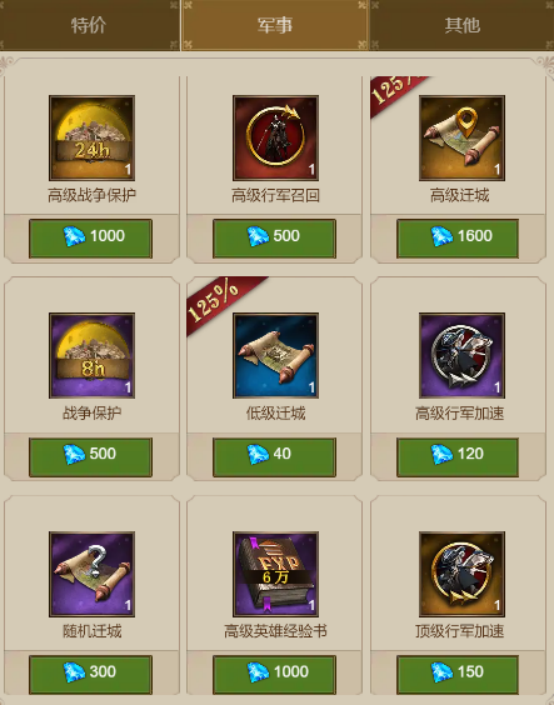Switch to the 特价 tab

point(89,25)
